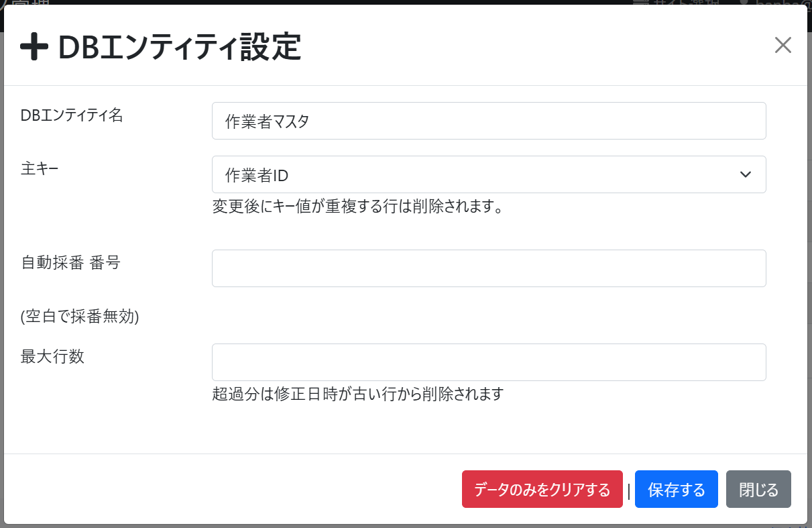The height and width of the screenshot is (528, 812).
Task: Select the 最大行数 text box
Action: click(x=488, y=362)
